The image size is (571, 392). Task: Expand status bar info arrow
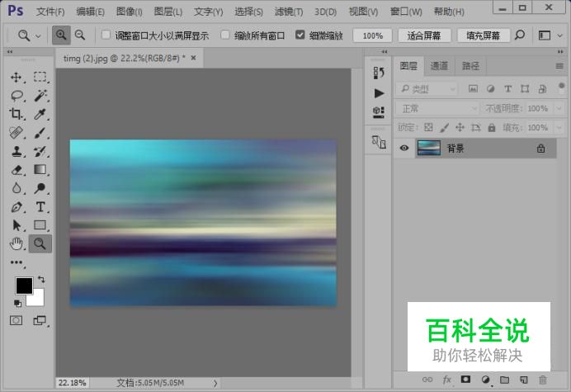(215, 383)
